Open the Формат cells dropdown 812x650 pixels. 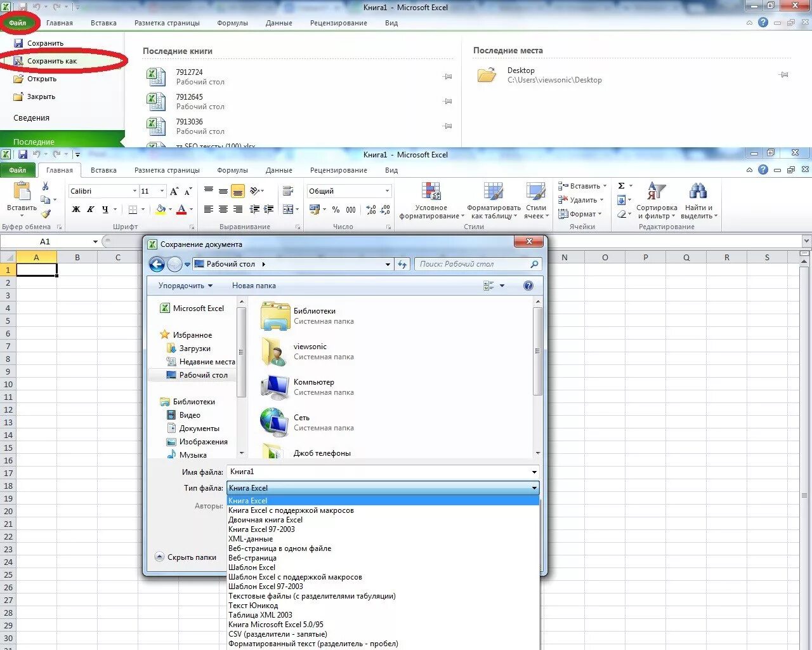click(580, 214)
